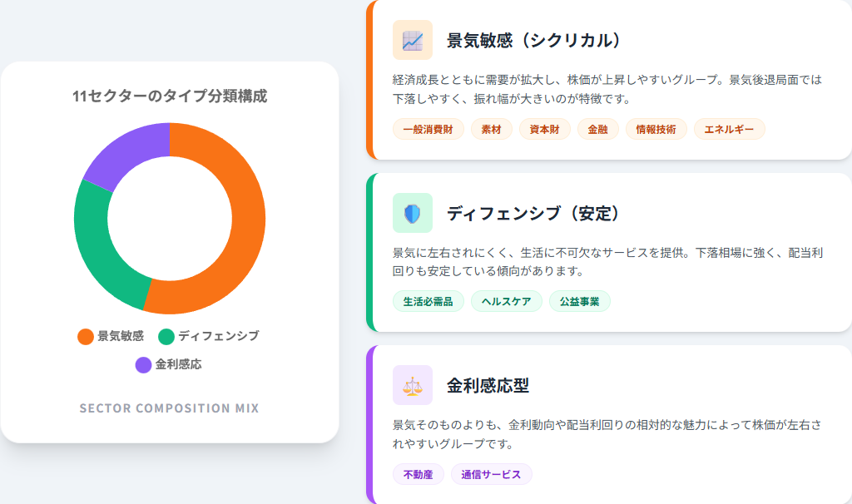Click the ヘルスケア sector tag
This screenshot has height=504, width=852.
pos(506,301)
